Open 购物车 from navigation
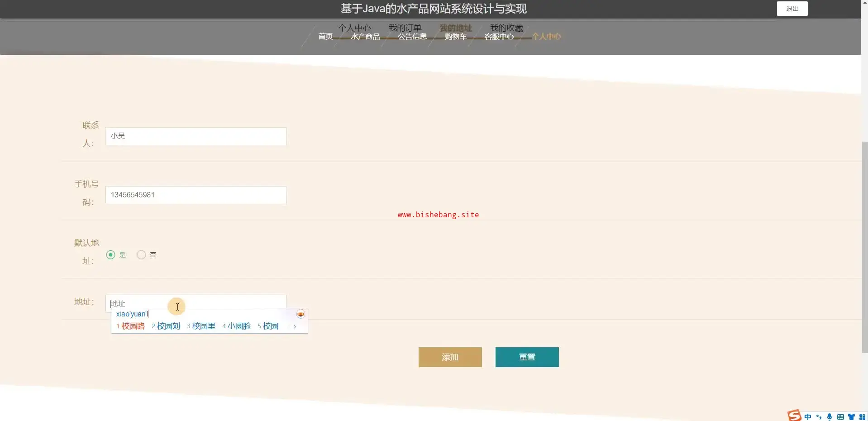This screenshot has width=868, height=421. click(x=456, y=36)
